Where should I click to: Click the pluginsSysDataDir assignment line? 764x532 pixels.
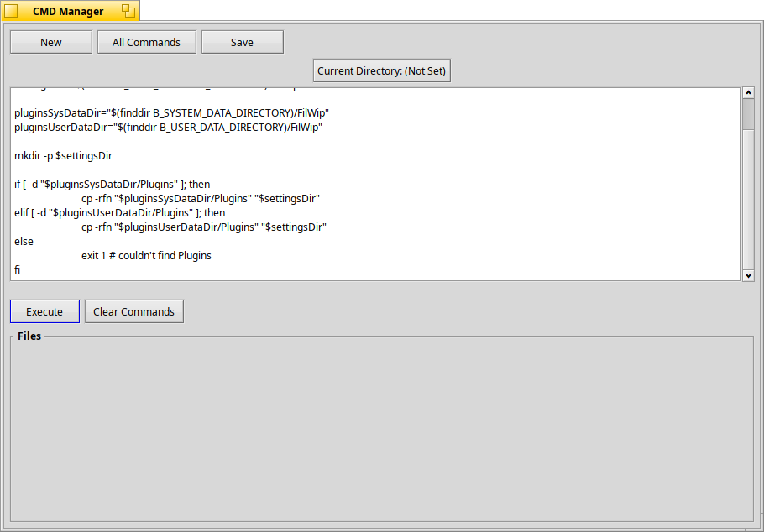click(x=171, y=113)
